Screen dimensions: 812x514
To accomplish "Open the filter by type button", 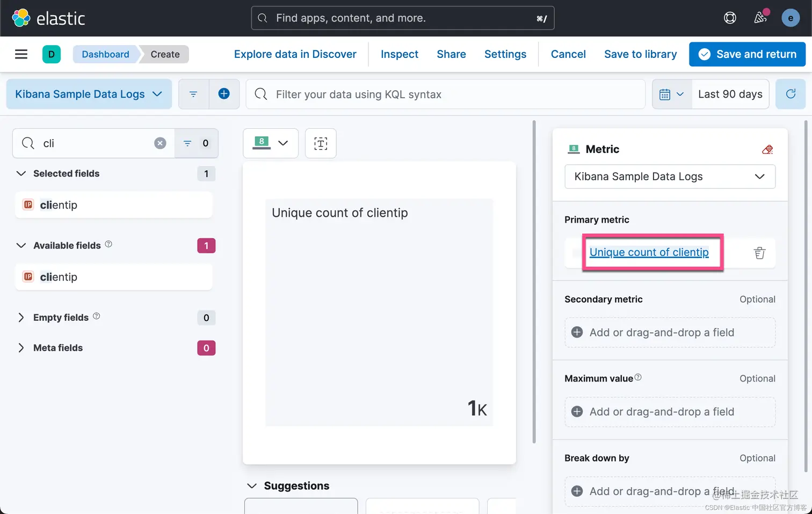I will point(197,143).
